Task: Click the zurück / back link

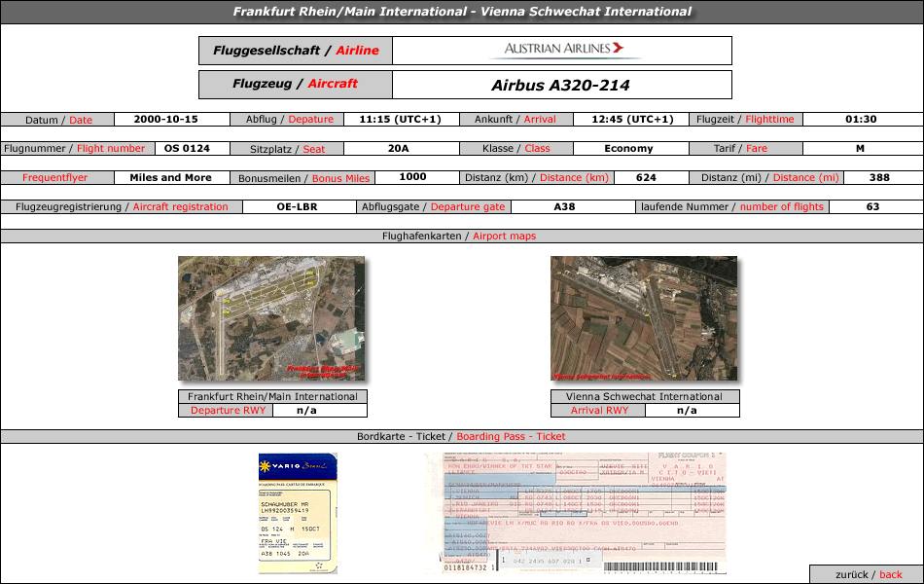Action: pos(868,574)
